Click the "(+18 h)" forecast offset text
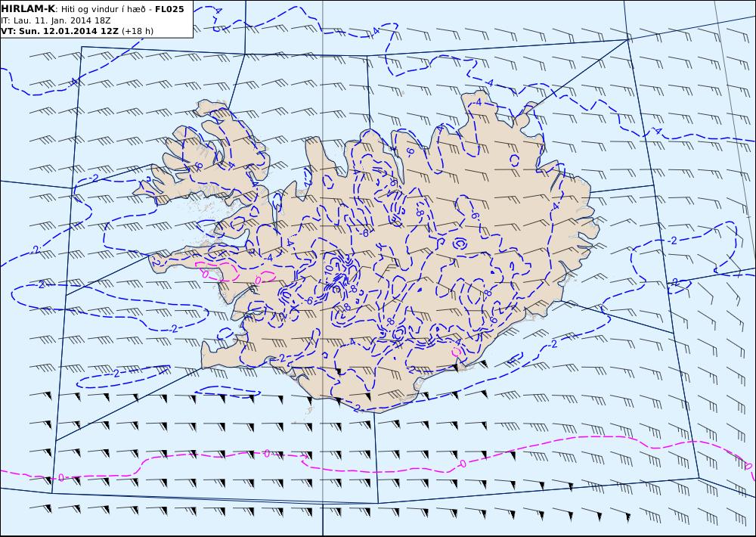This screenshot has height=537, width=756. tap(138, 31)
